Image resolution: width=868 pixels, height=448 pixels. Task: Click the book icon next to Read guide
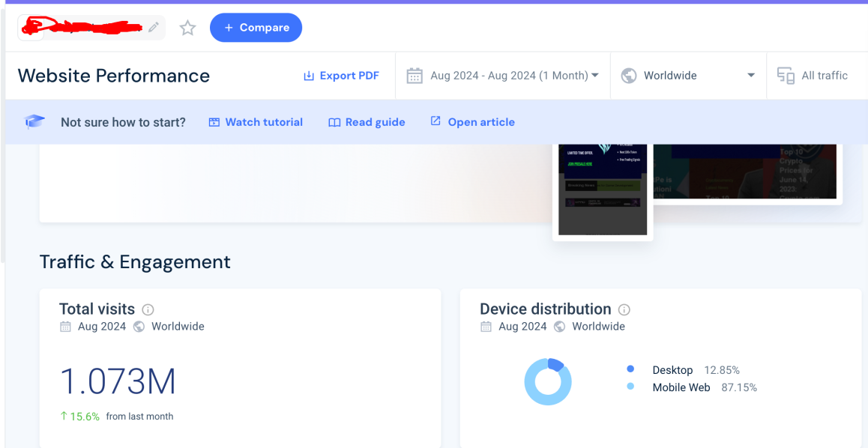pyautogui.click(x=334, y=123)
